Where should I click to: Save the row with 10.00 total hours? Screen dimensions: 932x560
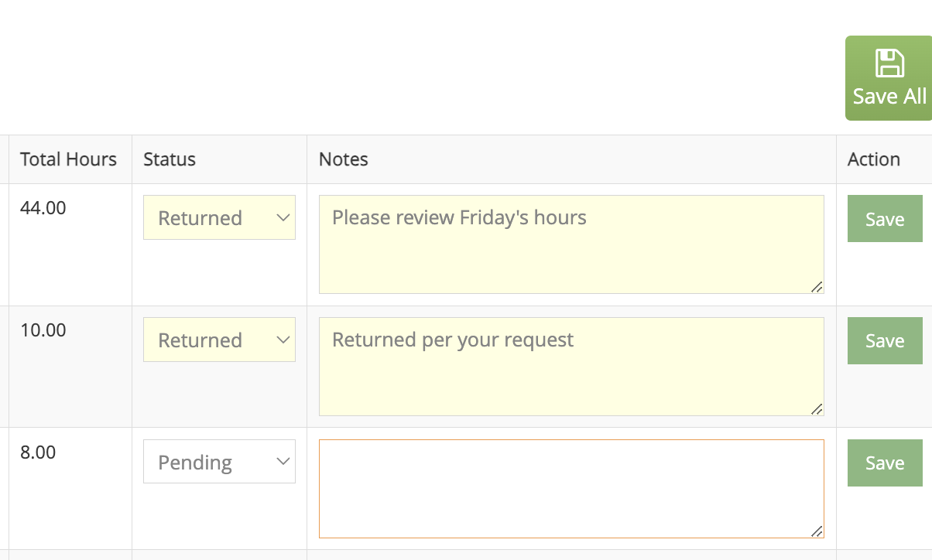[x=885, y=341]
